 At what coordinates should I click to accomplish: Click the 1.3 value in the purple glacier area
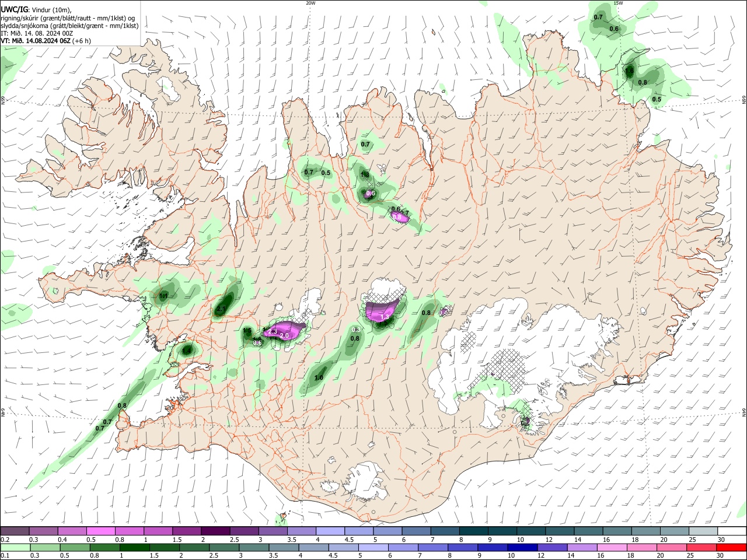coord(385,317)
